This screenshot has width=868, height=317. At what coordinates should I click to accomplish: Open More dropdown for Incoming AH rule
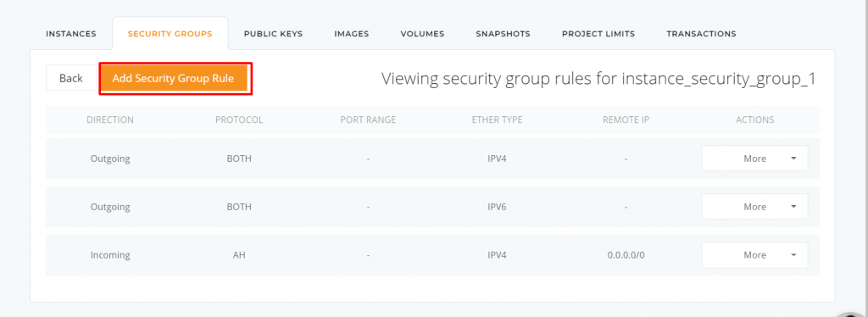[754, 255]
